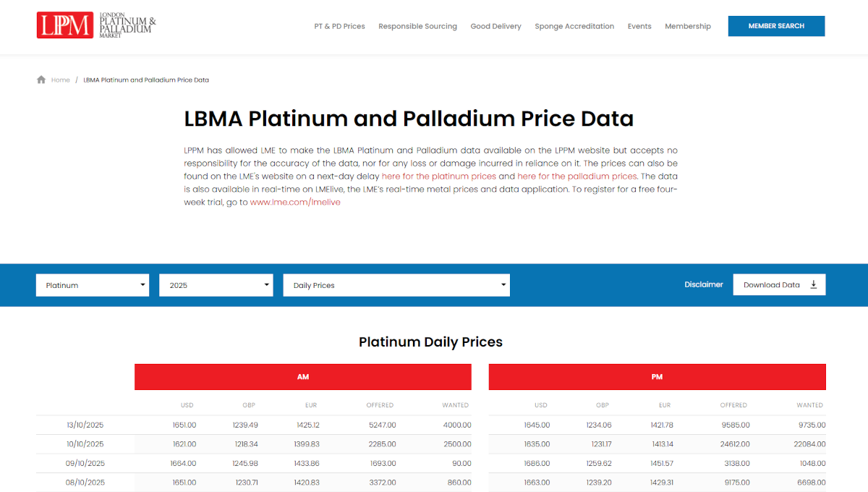Click the Home breadcrumb house icon
Viewport: 868px width, 492px height.
point(41,80)
